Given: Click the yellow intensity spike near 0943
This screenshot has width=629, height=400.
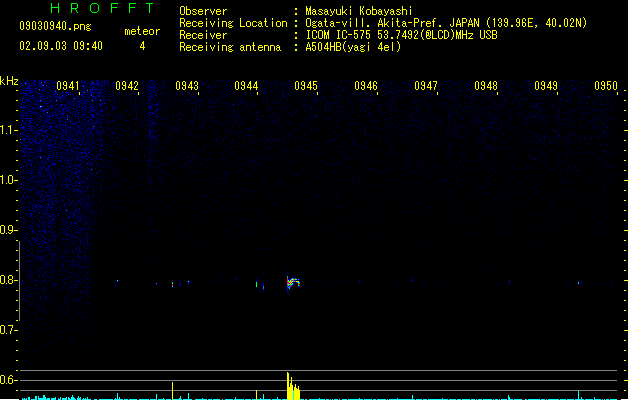Looking at the screenshot, I should (172, 390).
